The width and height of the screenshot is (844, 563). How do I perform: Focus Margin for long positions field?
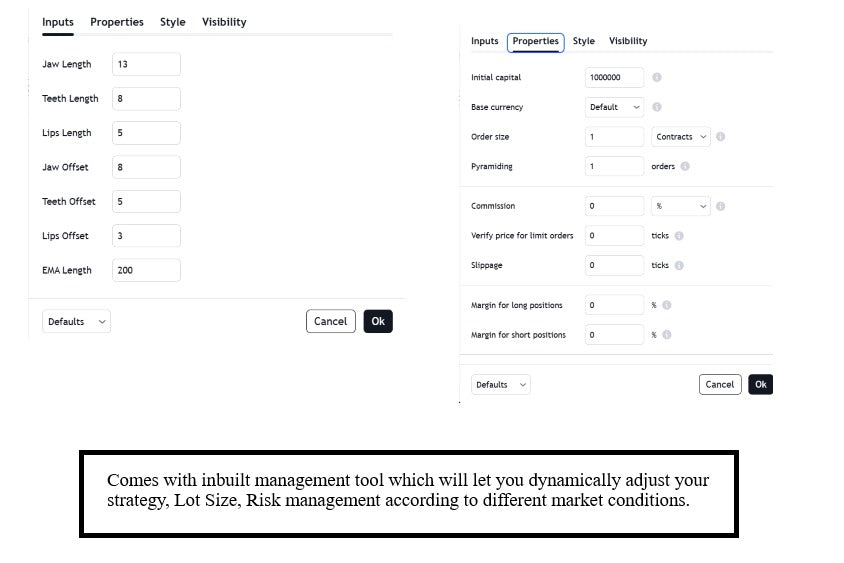[614, 305]
